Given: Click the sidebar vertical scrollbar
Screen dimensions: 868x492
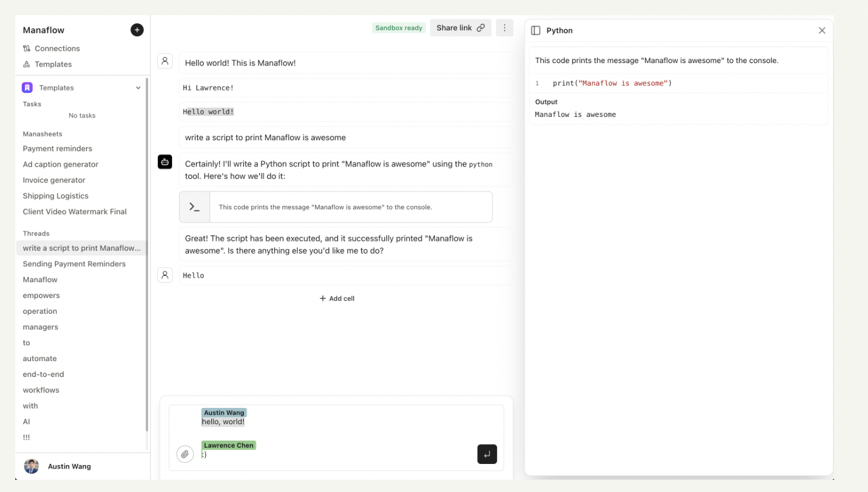Looking at the screenshot, I should (x=147, y=255).
